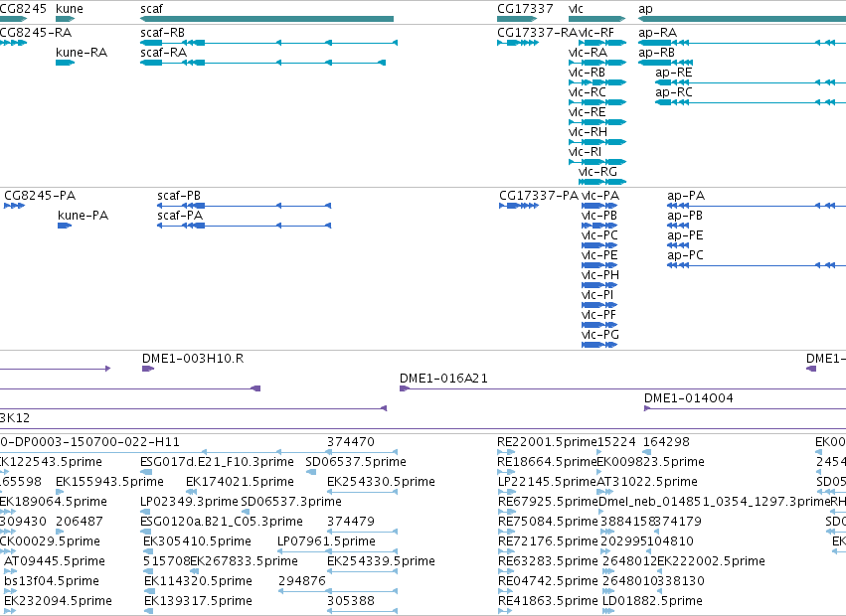Screen dimensions: 846x616
Task: Select the kune-PA protein label
Action: [x=84, y=216]
